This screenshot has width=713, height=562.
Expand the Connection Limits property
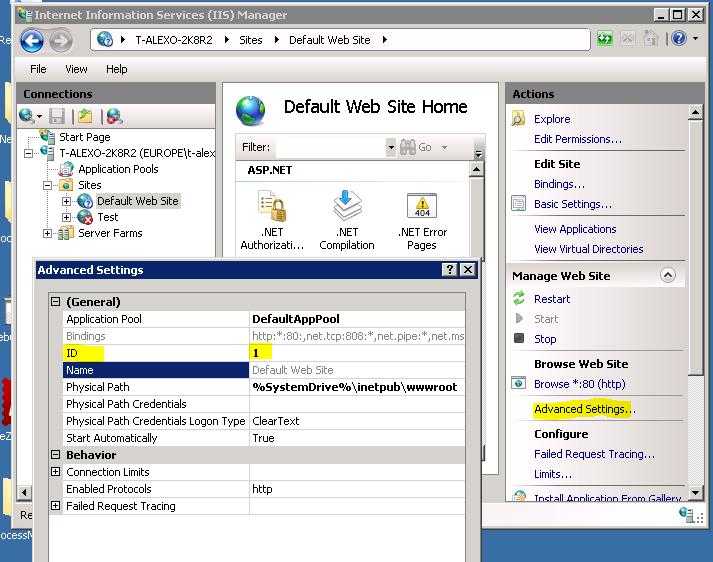[x=55, y=472]
